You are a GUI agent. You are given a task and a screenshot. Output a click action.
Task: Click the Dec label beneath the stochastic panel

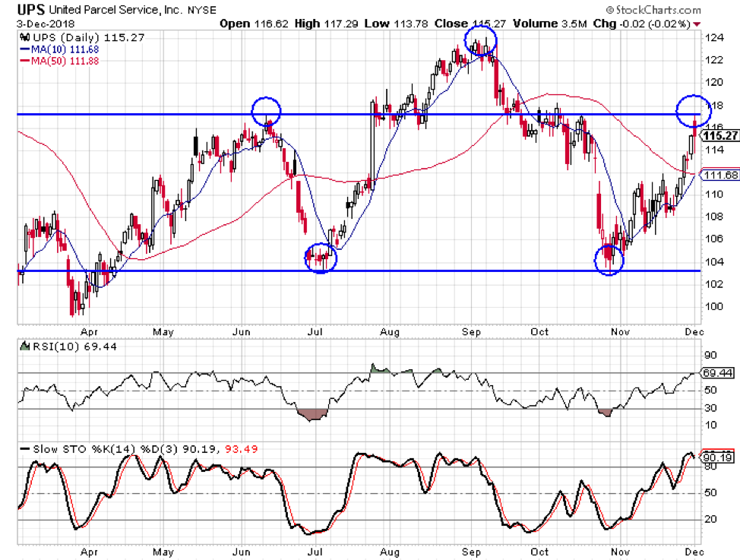click(694, 552)
